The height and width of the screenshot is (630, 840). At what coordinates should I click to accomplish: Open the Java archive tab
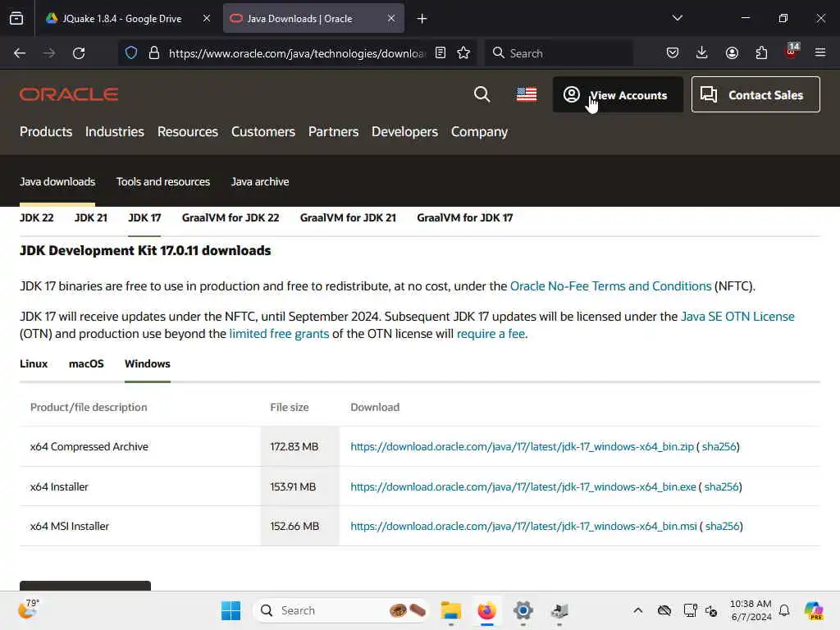tap(260, 181)
